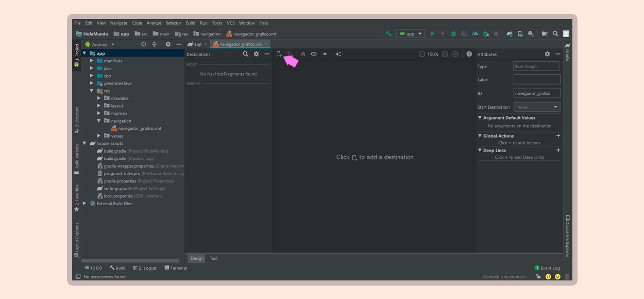This screenshot has height=299, width=644.
Task: Open the Logcat tool window
Action: [x=145, y=268]
